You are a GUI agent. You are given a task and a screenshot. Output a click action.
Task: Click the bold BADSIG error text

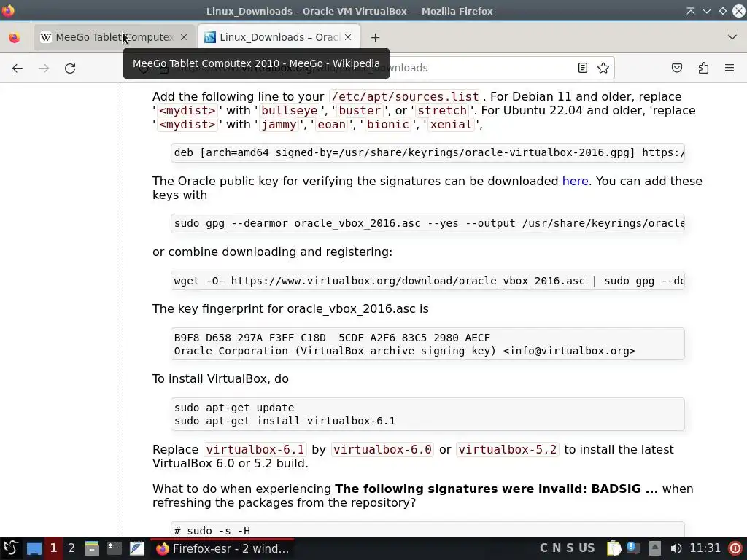[496, 489]
